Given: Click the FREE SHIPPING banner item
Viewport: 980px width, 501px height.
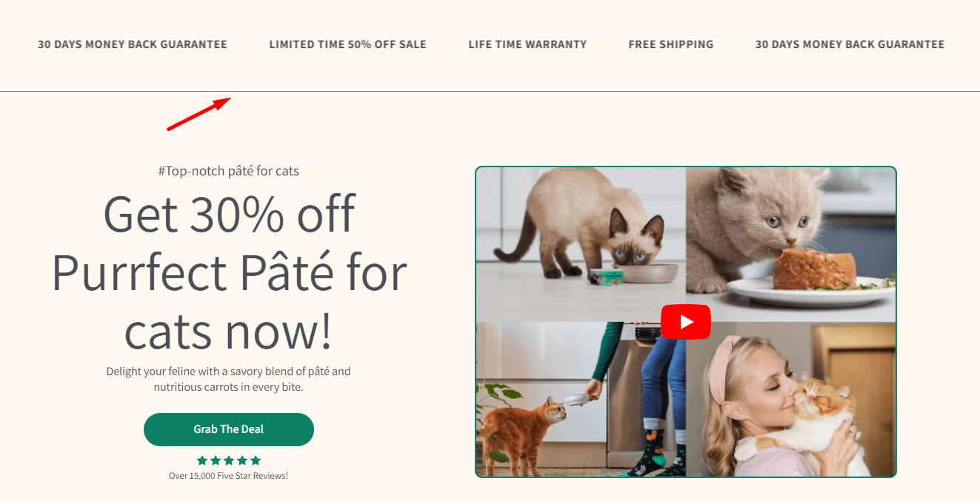Looking at the screenshot, I should pos(671,44).
